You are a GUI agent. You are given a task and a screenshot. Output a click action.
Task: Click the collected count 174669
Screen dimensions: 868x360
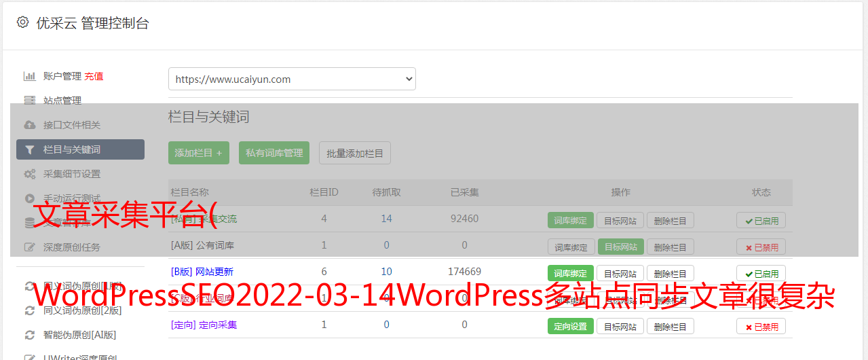[x=464, y=272]
